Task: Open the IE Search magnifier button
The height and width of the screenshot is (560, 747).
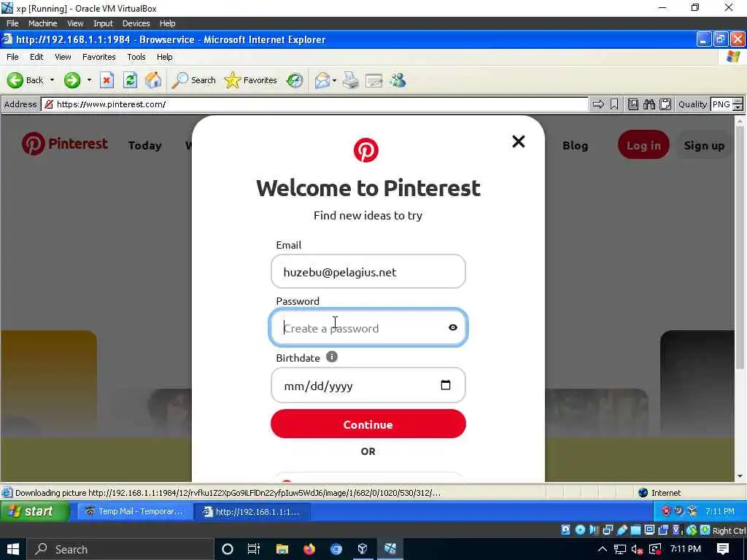Action: tap(194, 80)
